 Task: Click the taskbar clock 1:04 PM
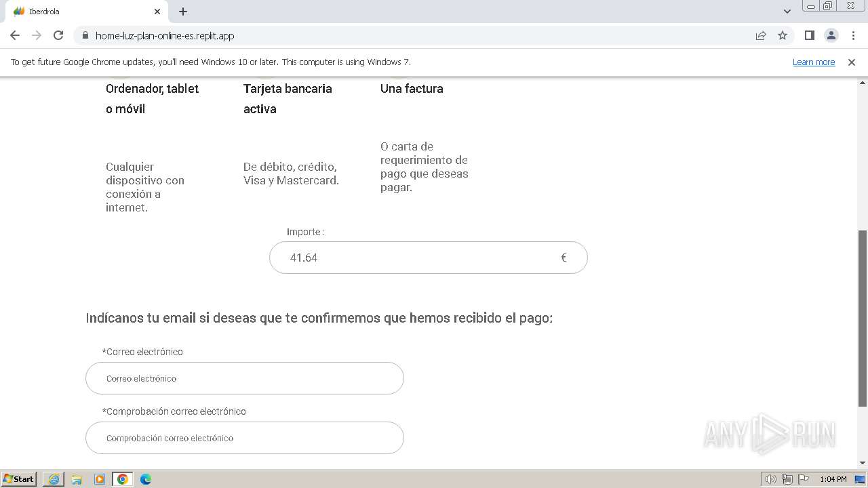[833, 479]
